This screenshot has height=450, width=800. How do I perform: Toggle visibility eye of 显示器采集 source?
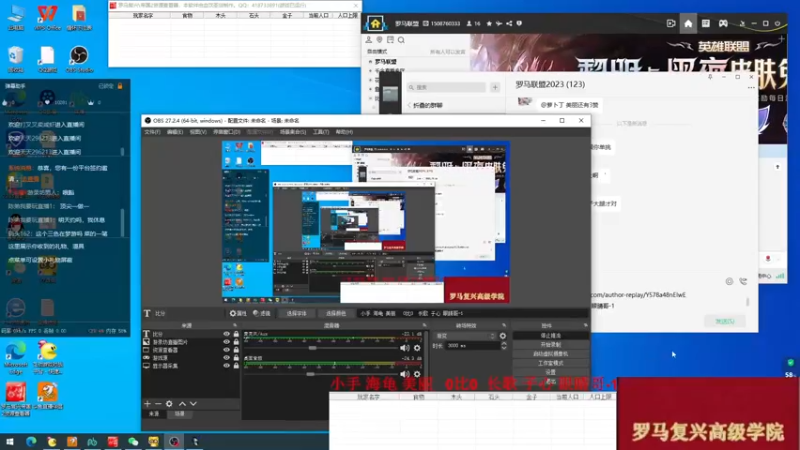[226, 366]
